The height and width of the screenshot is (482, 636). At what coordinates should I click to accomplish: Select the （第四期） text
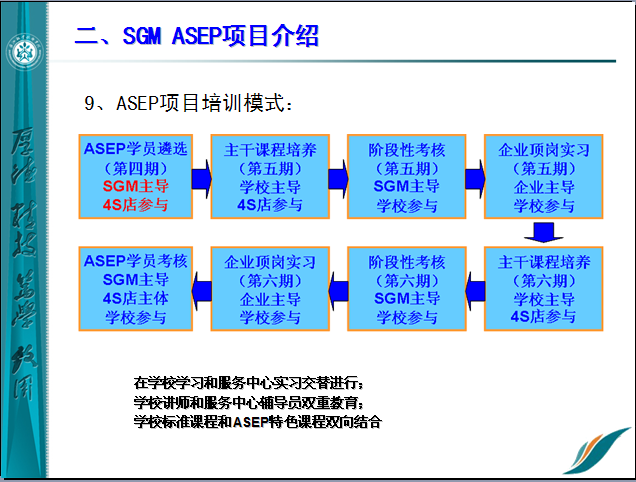(x=135, y=168)
